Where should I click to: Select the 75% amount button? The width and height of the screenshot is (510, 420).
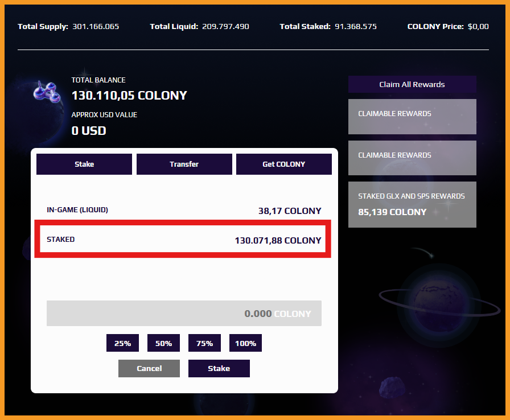tap(204, 343)
